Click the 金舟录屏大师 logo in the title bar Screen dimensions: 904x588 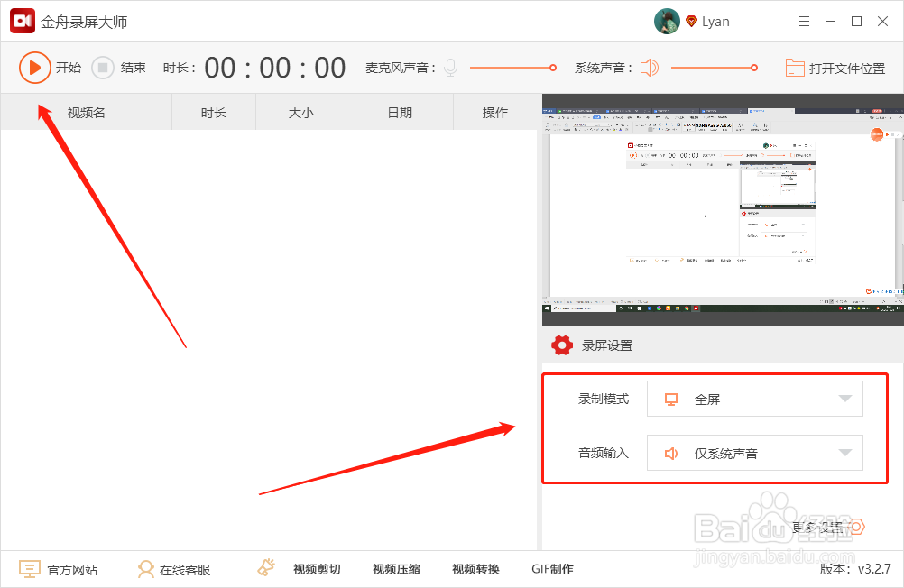tap(22, 20)
